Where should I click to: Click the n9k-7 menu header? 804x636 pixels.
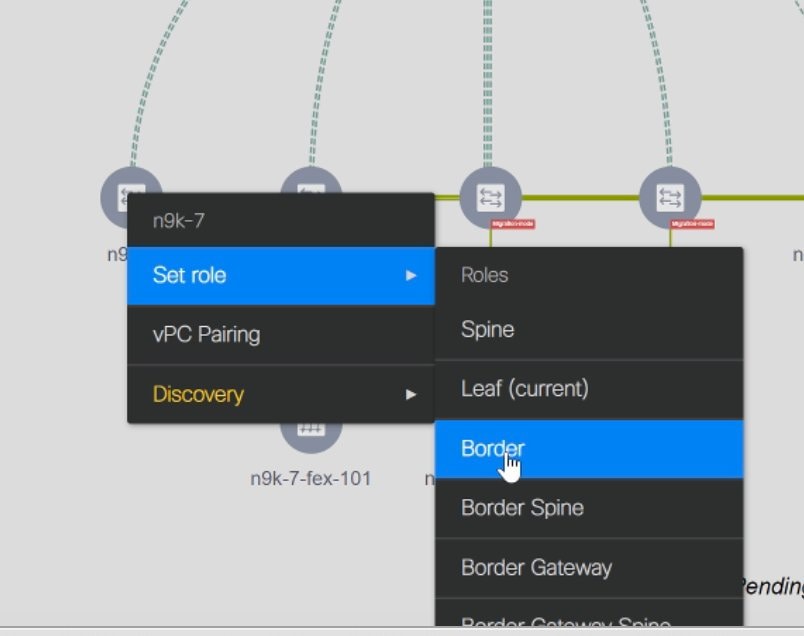point(280,221)
